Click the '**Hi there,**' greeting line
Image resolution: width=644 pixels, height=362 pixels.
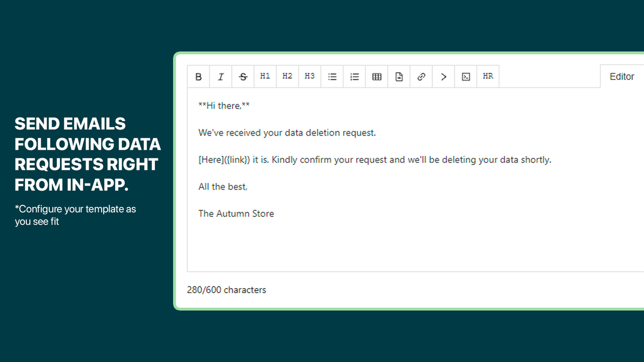[224, 106]
